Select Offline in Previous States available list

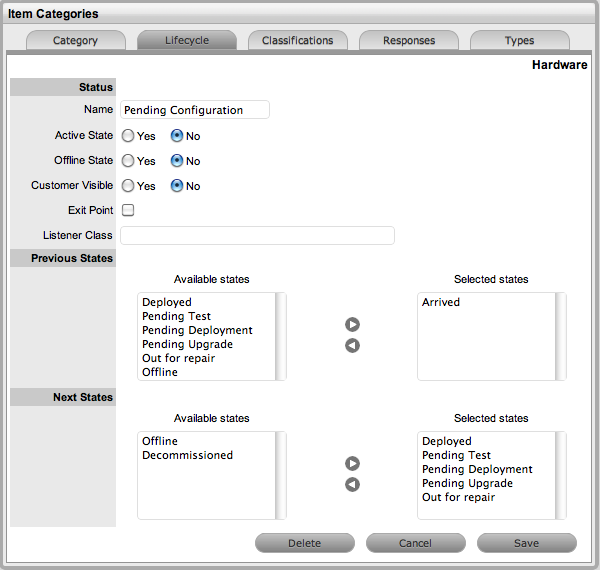[160, 372]
